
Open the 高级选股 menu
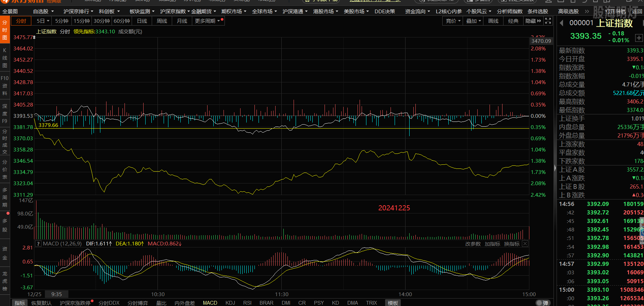(x=568, y=11)
